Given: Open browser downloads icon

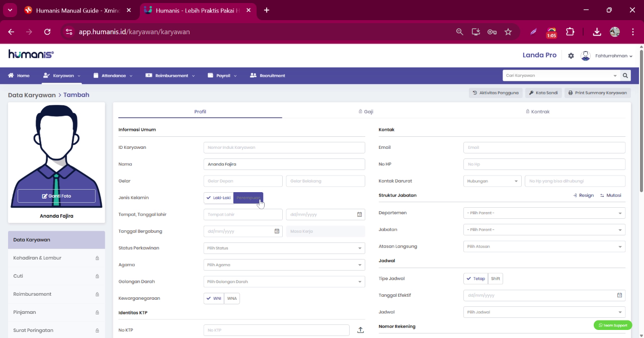Looking at the screenshot, I should (597, 32).
